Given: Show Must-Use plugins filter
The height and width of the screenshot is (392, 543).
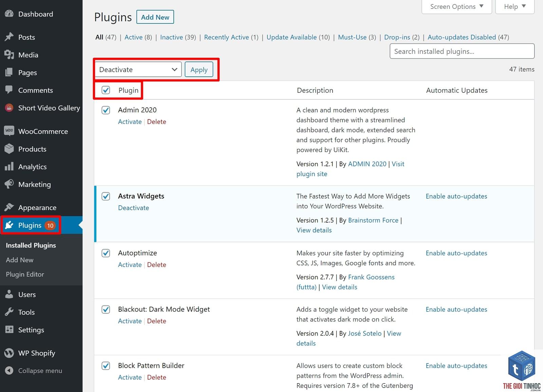Looking at the screenshot, I should pos(357,37).
